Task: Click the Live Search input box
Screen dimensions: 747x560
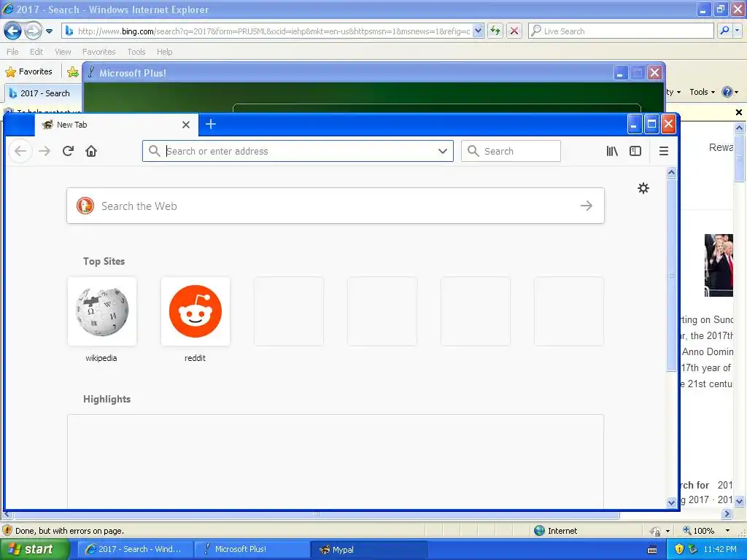Action: point(622,31)
